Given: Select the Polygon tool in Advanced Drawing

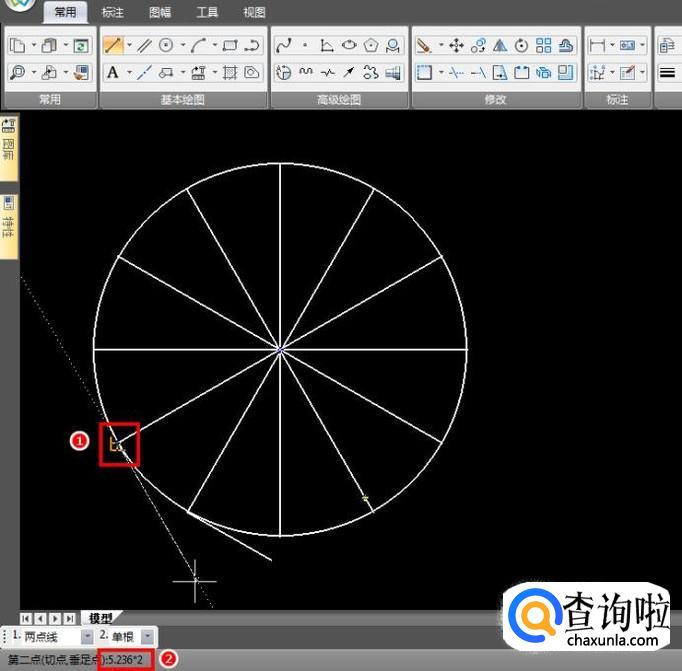Looking at the screenshot, I should tap(371, 46).
